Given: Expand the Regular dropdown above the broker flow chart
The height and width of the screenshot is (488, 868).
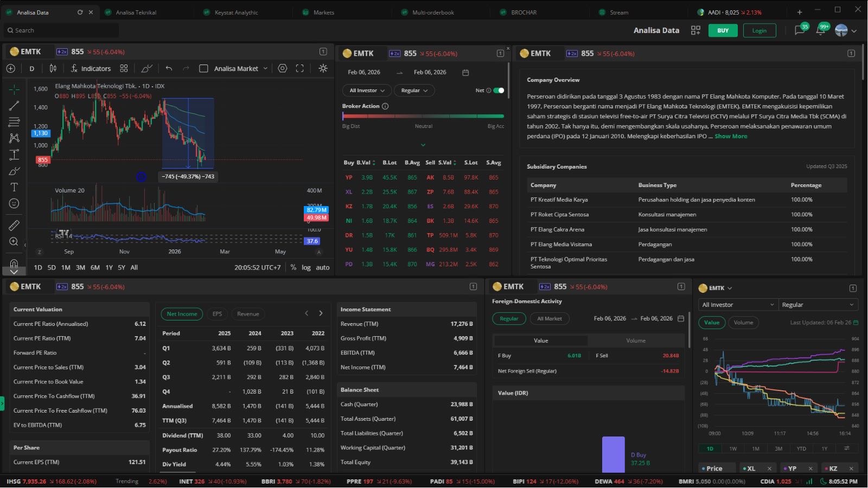Looking at the screenshot, I should pos(818,305).
